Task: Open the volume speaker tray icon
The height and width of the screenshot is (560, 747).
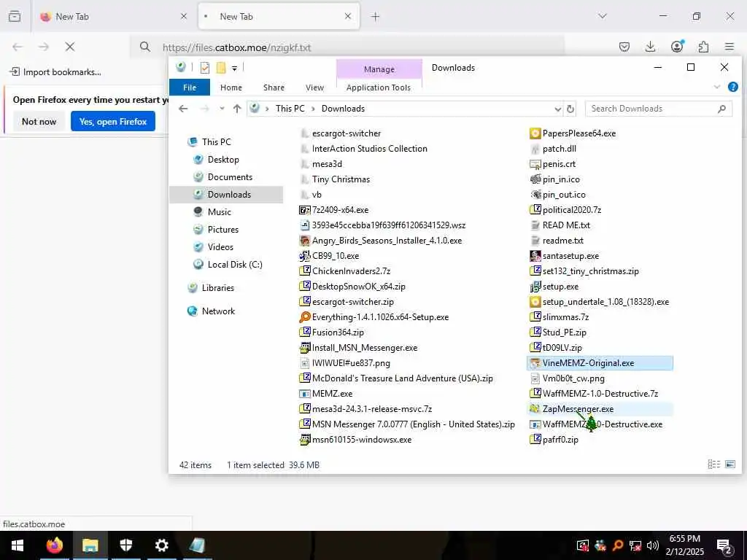Action: click(x=653, y=545)
